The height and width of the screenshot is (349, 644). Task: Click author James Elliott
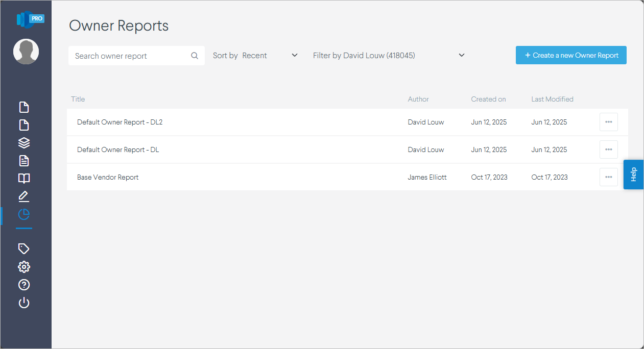coord(427,177)
